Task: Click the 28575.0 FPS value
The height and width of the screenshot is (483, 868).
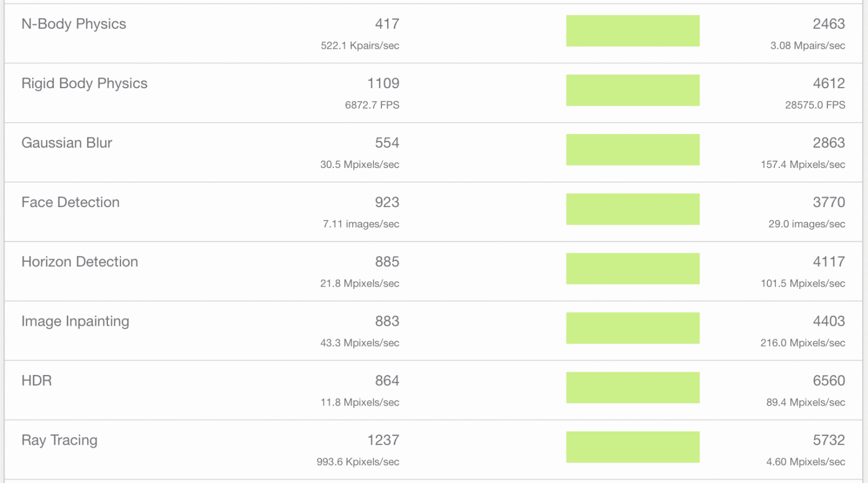Action: click(x=815, y=105)
